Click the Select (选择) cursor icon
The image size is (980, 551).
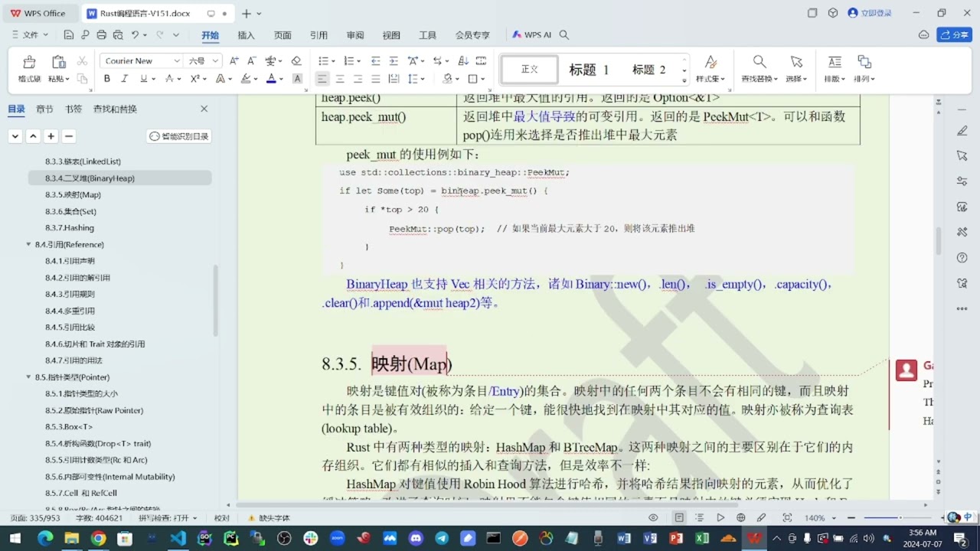796,62
